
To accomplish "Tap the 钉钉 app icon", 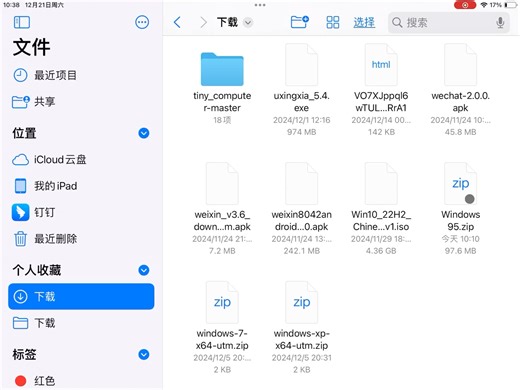I will point(20,212).
